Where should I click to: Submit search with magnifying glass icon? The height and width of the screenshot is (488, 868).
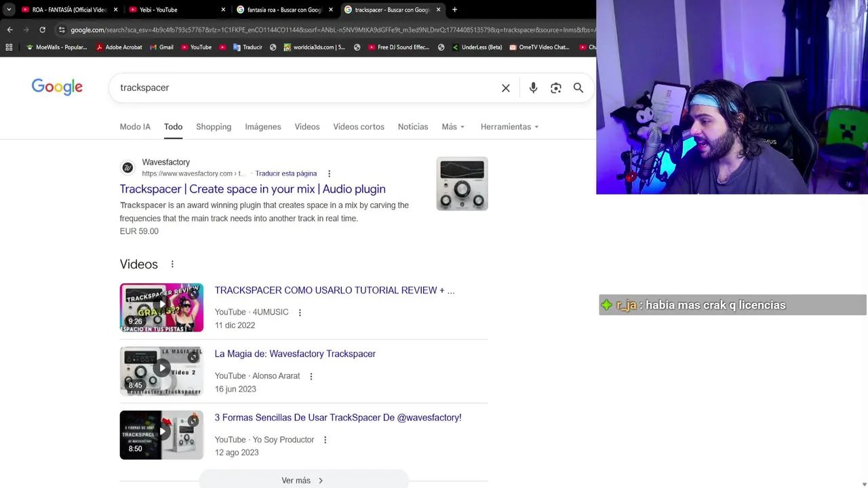pos(578,88)
